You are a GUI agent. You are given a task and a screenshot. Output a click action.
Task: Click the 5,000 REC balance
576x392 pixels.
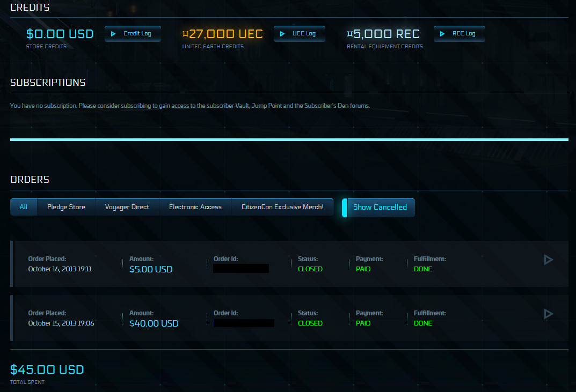pos(383,34)
